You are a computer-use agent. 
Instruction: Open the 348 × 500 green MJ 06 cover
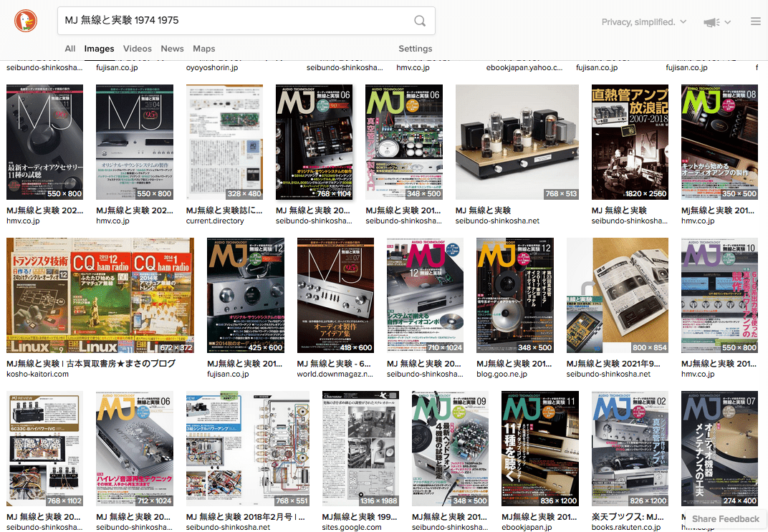(404, 142)
